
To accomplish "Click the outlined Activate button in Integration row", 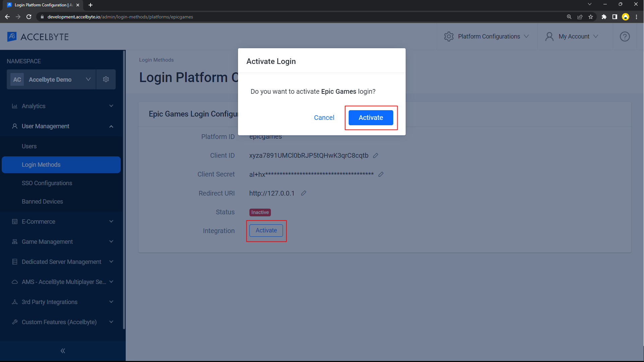I will [x=266, y=230].
